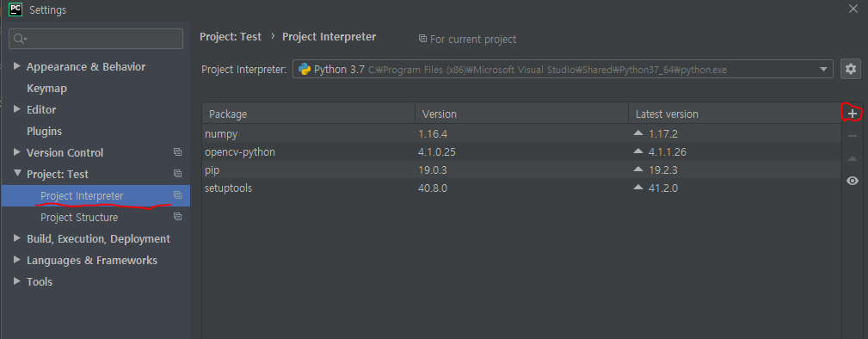This screenshot has width=868, height=339.
Task: Click copy icon beside Project Structure
Action: point(178,217)
